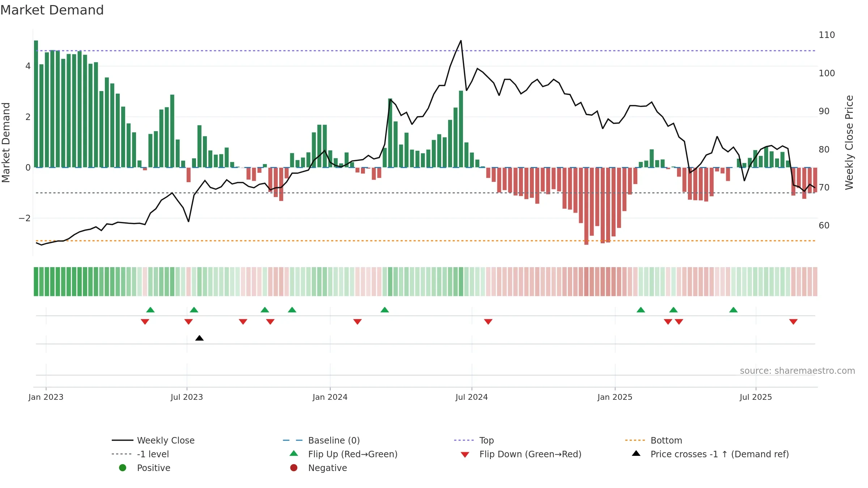Screen dimensions: 868x488
Task: Click the Jul 2025 x-axis label
Action: (x=756, y=397)
